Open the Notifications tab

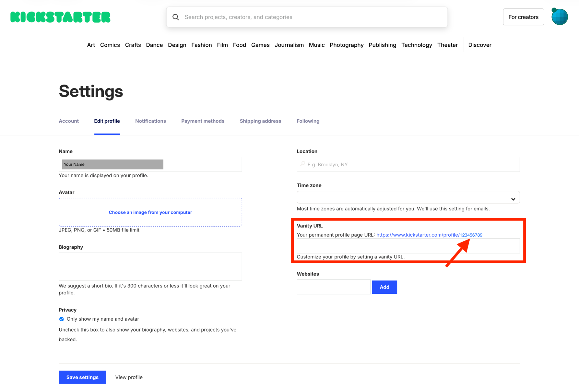tap(150, 121)
